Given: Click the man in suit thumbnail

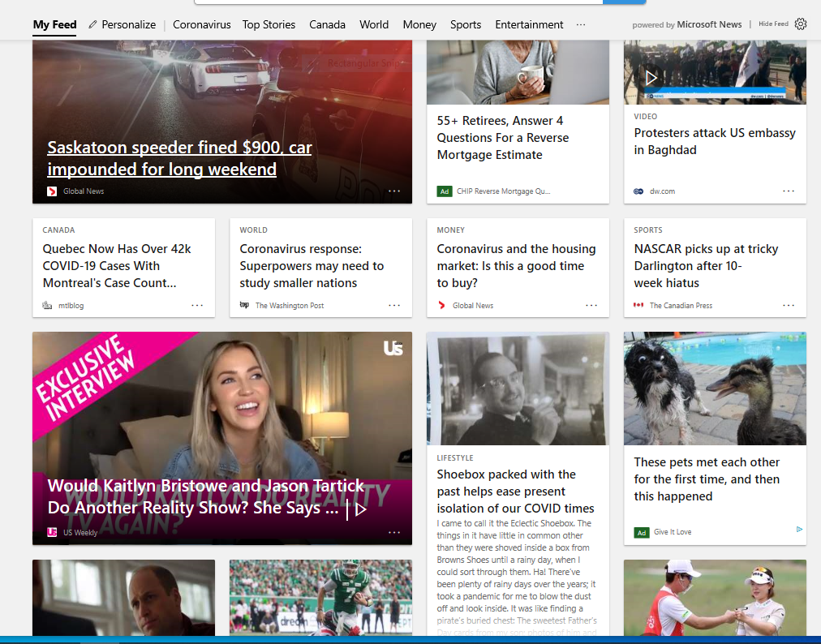Looking at the screenshot, I should (123, 598).
